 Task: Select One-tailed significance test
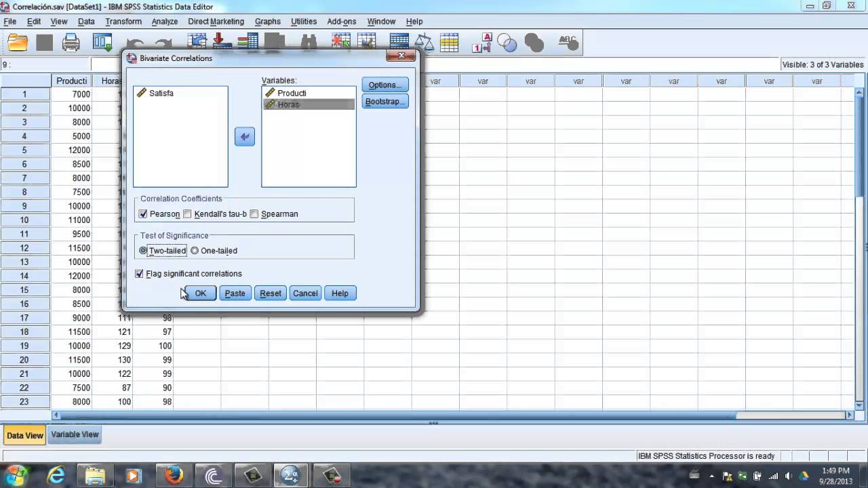pyautogui.click(x=195, y=251)
